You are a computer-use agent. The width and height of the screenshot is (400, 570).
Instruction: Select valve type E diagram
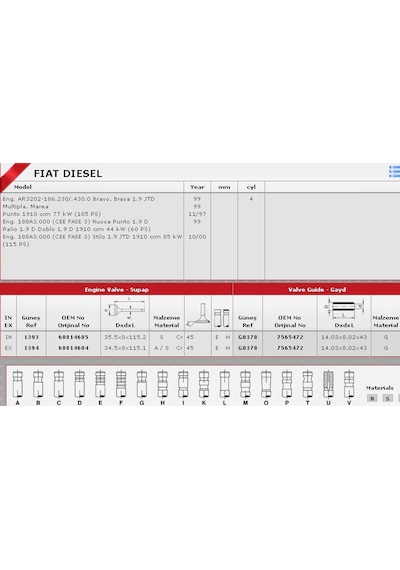point(100,385)
